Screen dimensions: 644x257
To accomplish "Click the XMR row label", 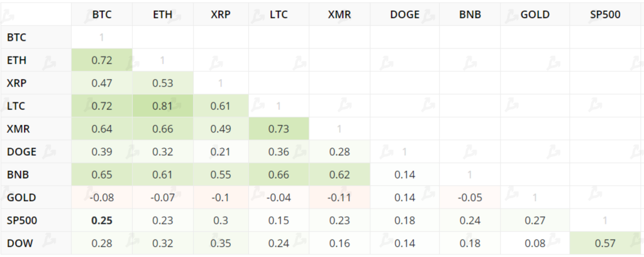I will (18, 129).
